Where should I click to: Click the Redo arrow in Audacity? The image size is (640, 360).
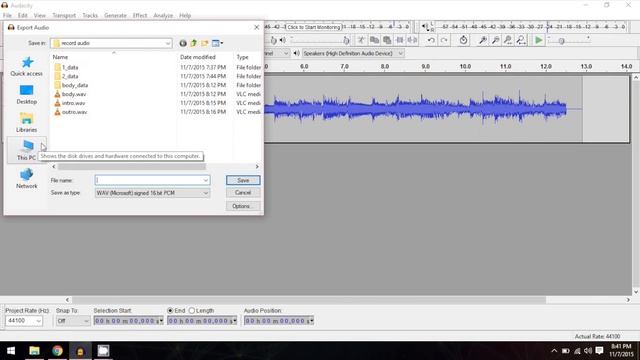pyautogui.click(x=444, y=40)
